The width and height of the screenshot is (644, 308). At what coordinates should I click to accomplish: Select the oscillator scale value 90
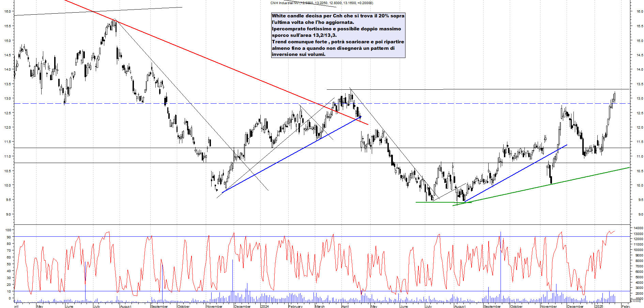coord(9,237)
